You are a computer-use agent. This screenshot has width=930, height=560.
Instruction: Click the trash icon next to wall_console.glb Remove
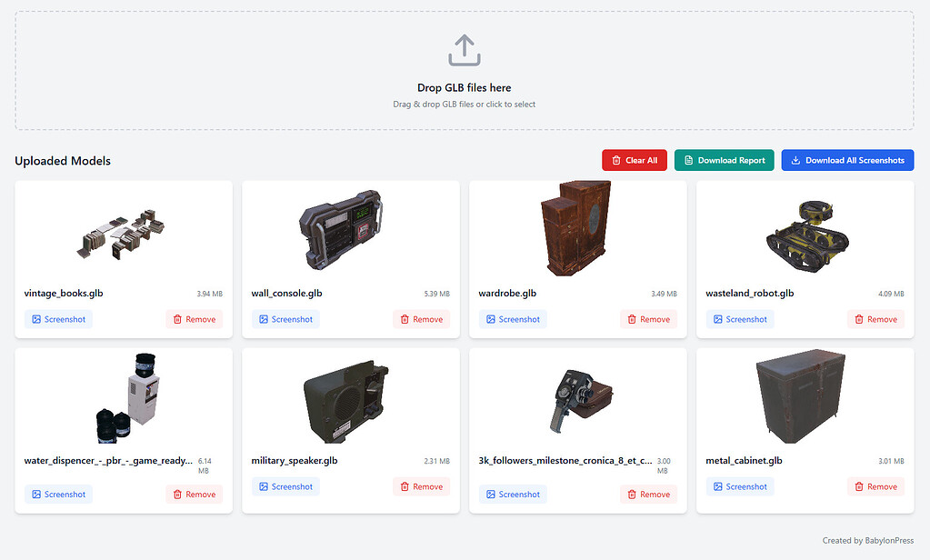click(x=404, y=319)
